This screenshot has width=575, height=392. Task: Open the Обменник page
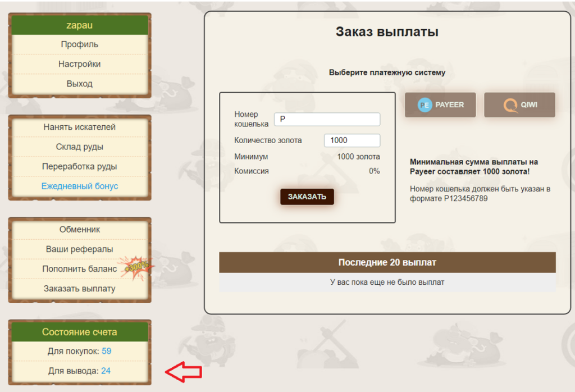80,229
